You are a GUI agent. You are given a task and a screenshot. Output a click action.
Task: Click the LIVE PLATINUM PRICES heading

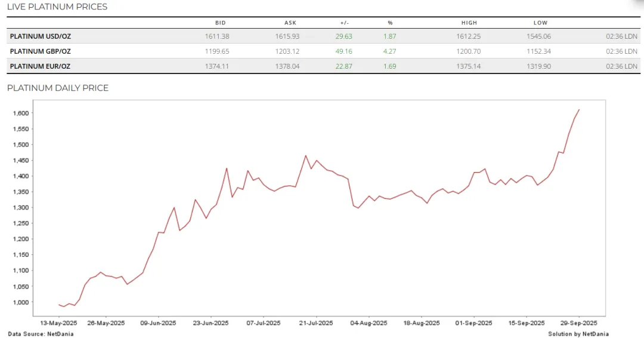[x=57, y=7]
